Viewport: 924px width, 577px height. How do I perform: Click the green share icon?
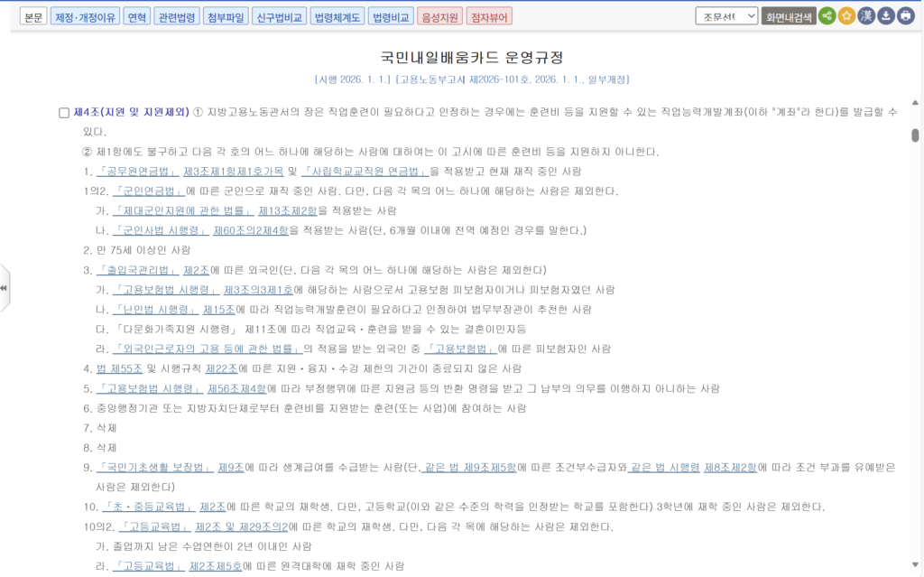[827, 15]
